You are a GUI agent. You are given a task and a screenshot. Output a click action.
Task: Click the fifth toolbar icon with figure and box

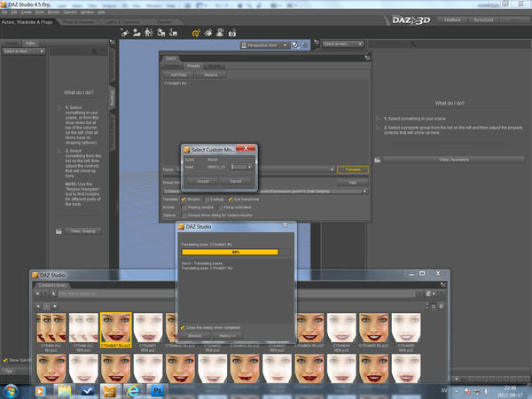174,33
